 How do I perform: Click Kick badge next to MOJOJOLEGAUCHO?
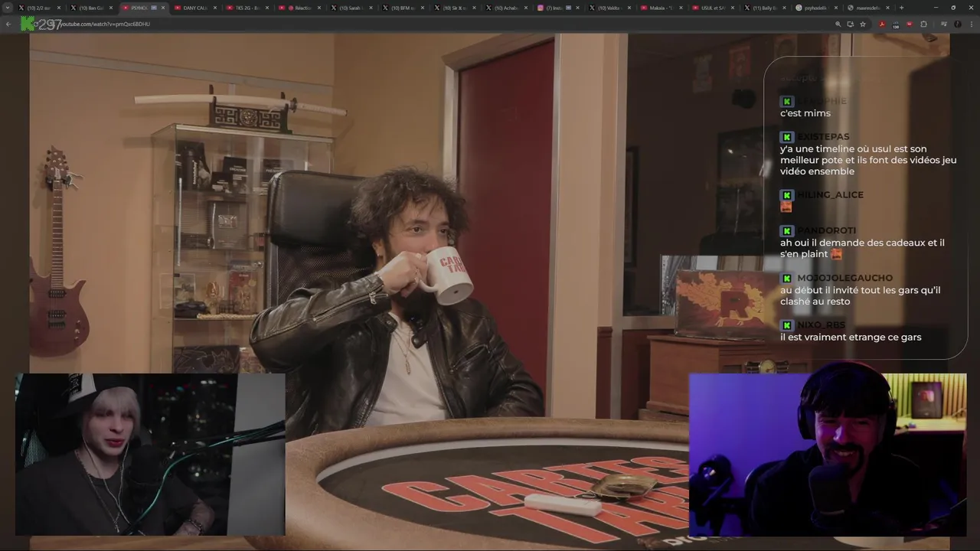click(x=786, y=278)
